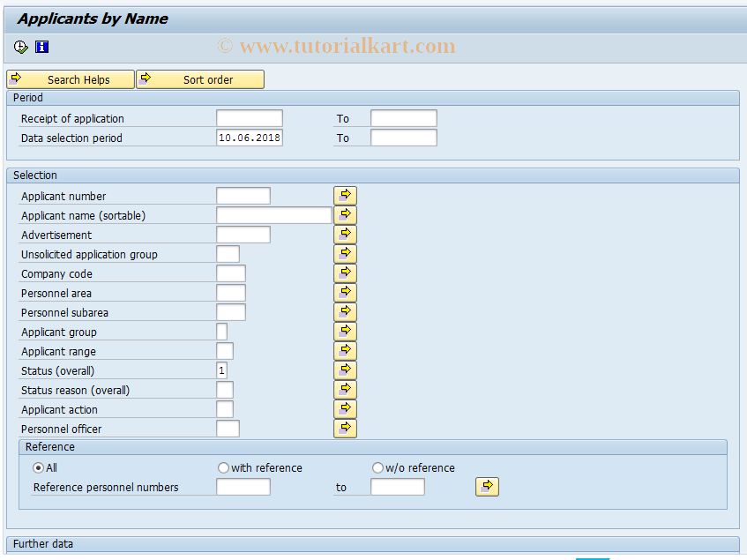The height and width of the screenshot is (560, 747).
Task: Click the Execute clock icon
Action: pyautogui.click(x=20, y=47)
